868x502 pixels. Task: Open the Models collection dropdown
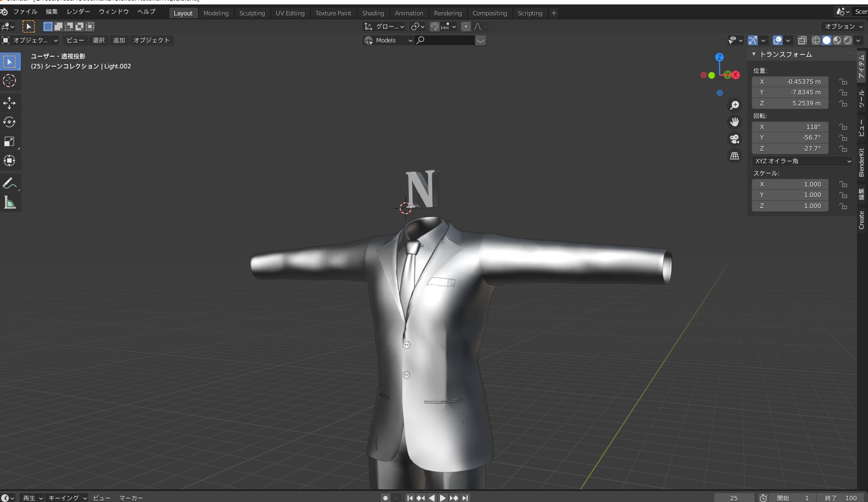(388, 40)
